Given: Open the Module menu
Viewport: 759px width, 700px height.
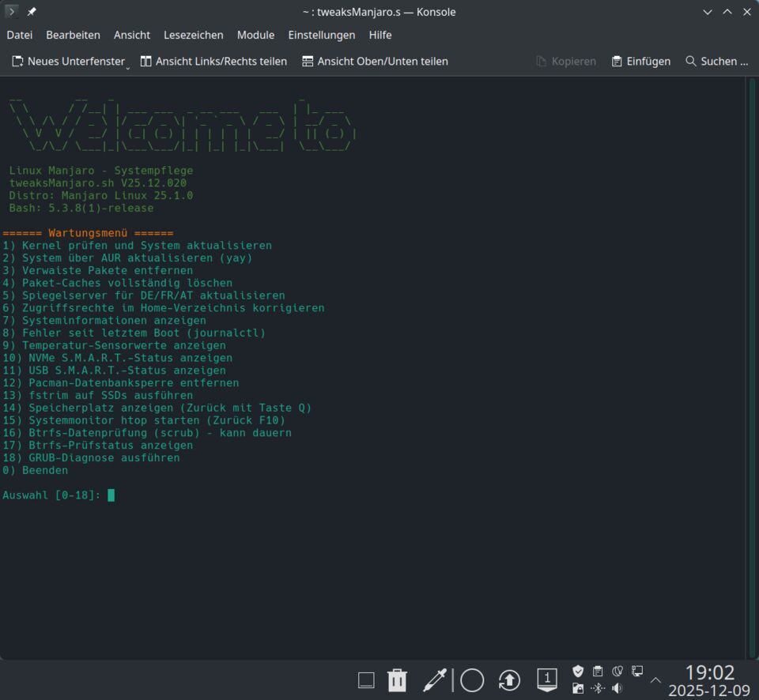Looking at the screenshot, I should click(255, 35).
